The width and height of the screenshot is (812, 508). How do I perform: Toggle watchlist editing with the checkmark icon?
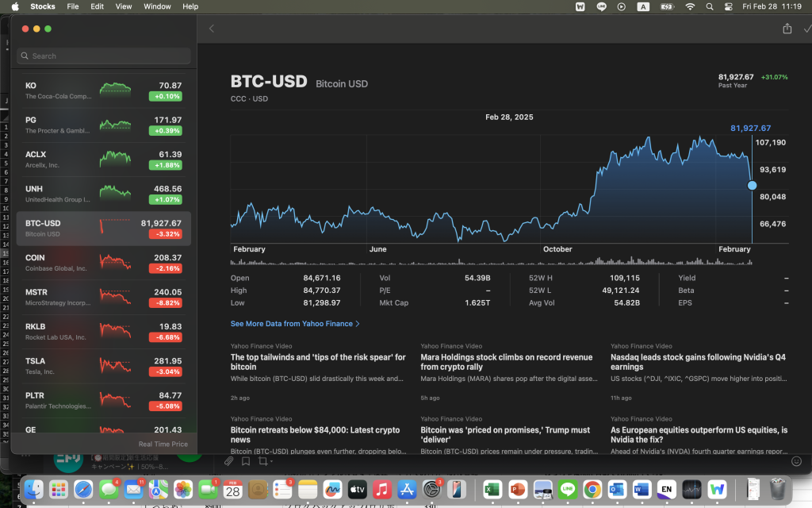click(806, 28)
